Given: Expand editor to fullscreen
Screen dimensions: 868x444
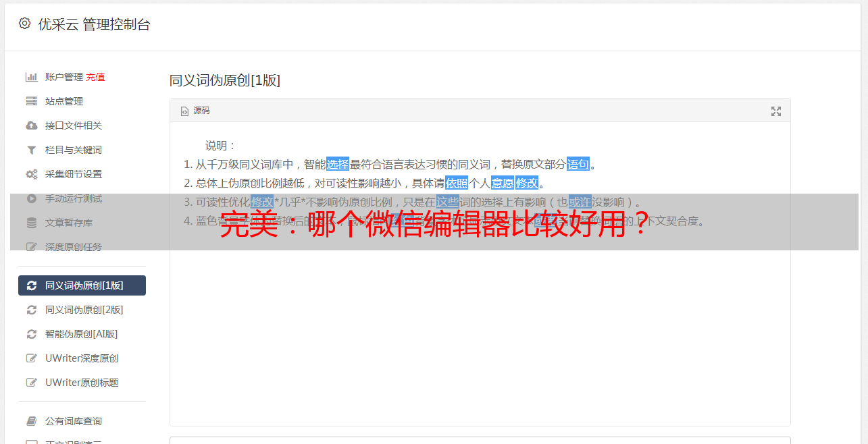Looking at the screenshot, I should pos(776,111).
